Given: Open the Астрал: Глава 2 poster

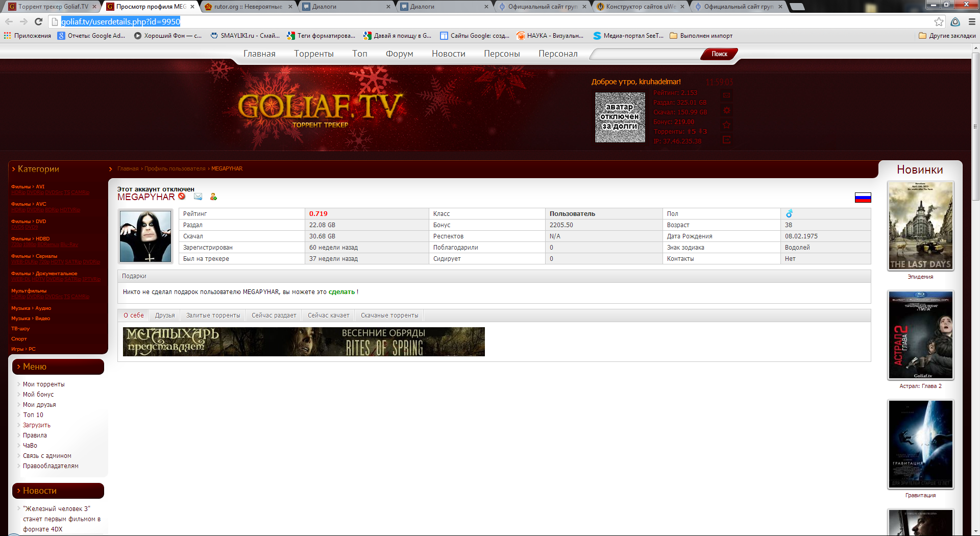Looking at the screenshot, I should point(920,335).
